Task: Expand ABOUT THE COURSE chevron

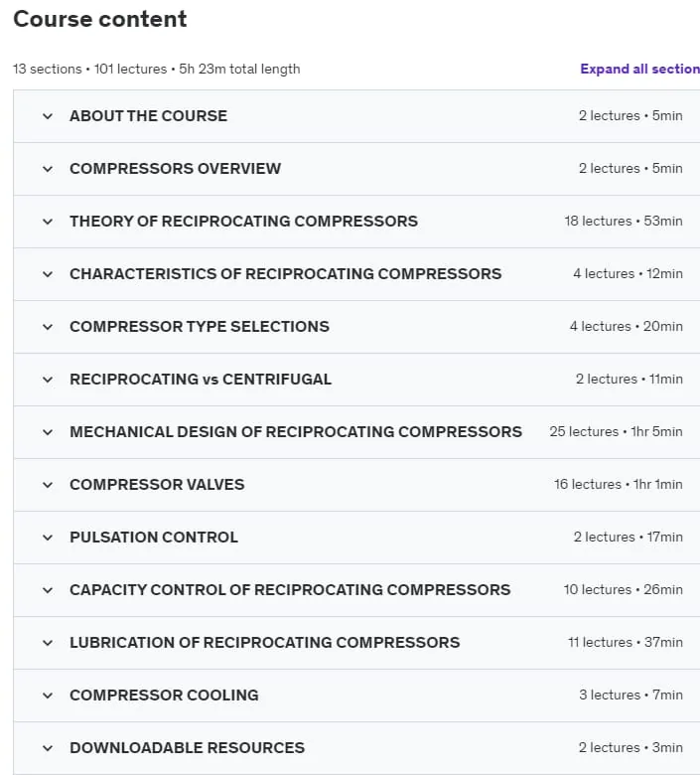Action: click(48, 116)
